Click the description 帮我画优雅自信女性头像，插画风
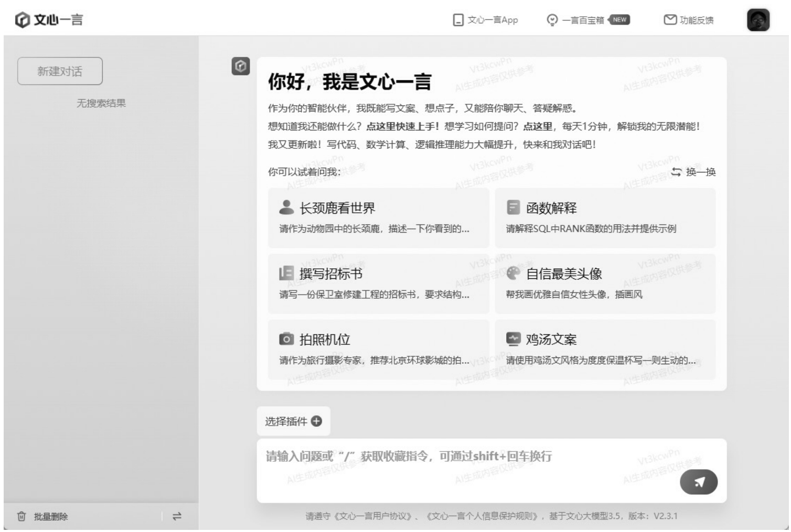791x532 pixels. click(574, 295)
